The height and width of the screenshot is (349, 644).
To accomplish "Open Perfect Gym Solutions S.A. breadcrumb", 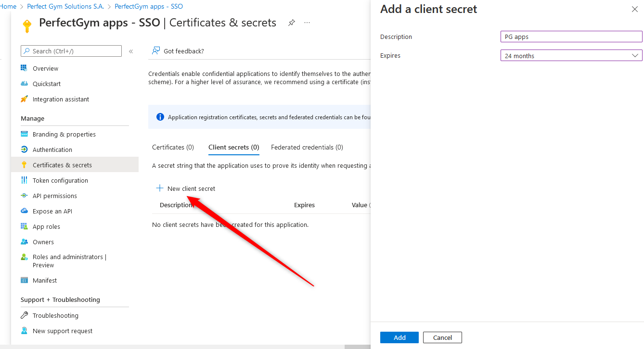I will (x=65, y=6).
